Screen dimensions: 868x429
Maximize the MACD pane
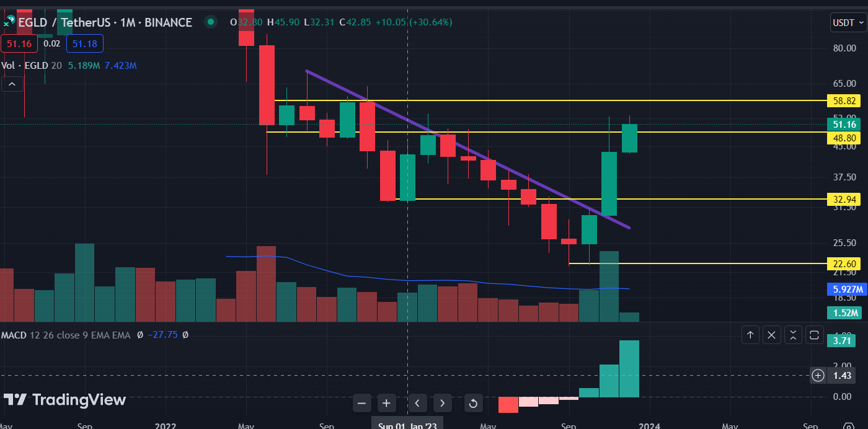click(815, 335)
